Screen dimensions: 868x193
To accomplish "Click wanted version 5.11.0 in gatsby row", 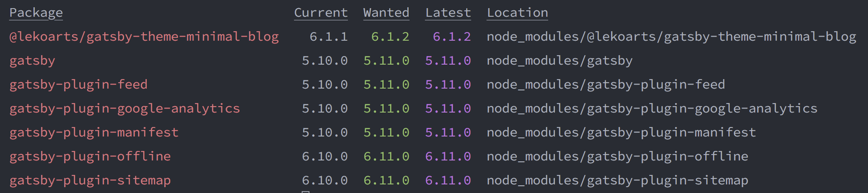I will 386,61.
